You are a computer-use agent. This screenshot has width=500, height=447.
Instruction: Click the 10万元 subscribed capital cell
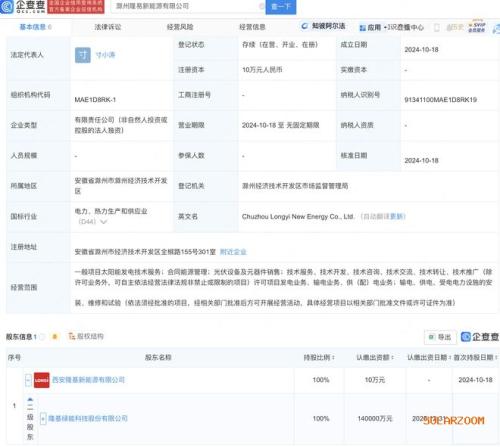[x=375, y=380]
